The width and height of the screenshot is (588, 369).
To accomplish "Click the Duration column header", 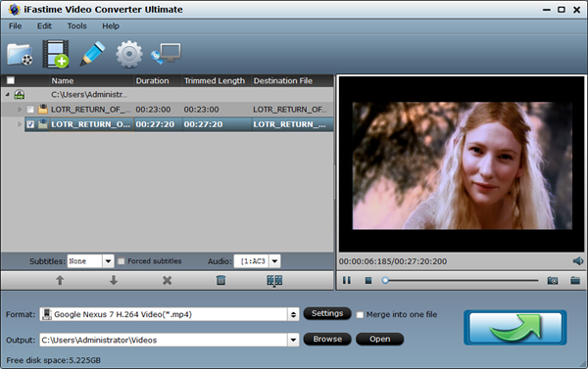I will click(x=158, y=80).
